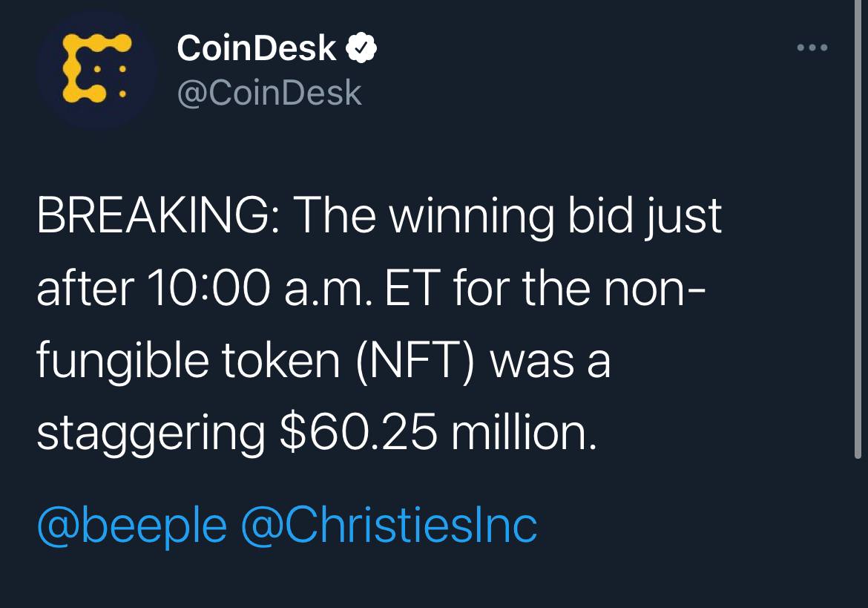Click the $60.25 million amount text
Screen dimensions: 868x608
pyautogui.click(x=438, y=434)
